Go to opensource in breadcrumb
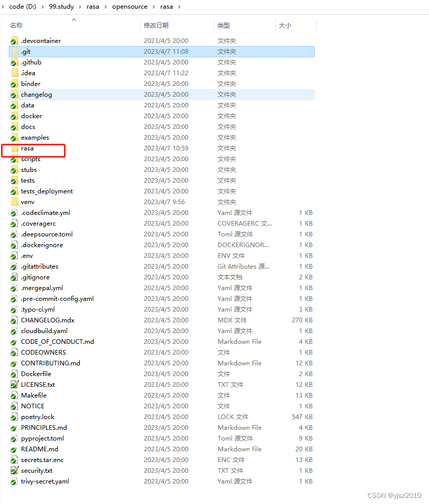The width and height of the screenshot is (429, 504). coord(130,7)
